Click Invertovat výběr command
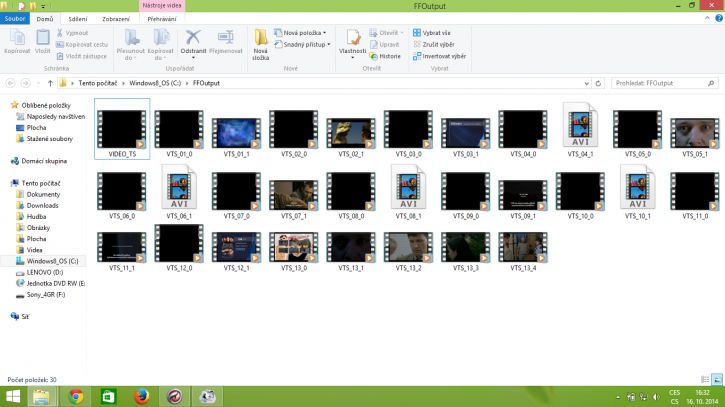The height and width of the screenshot is (407, 725). 439,56
